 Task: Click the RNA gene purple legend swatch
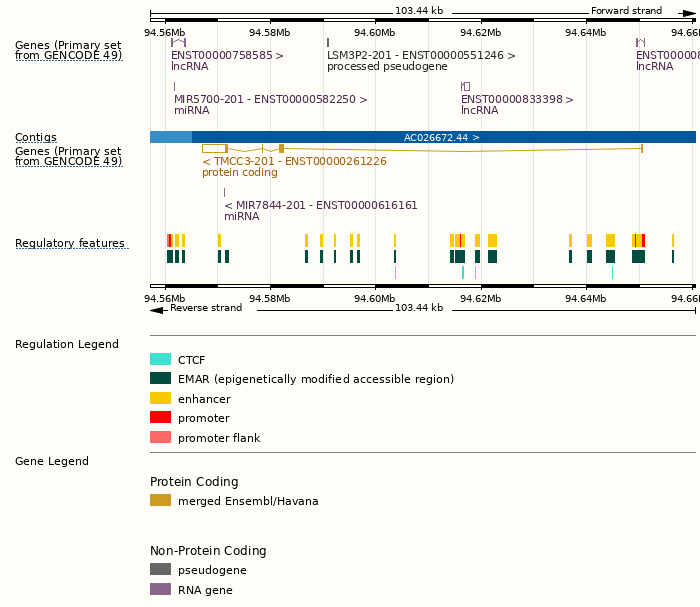pyautogui.click(x=160, y=590)
